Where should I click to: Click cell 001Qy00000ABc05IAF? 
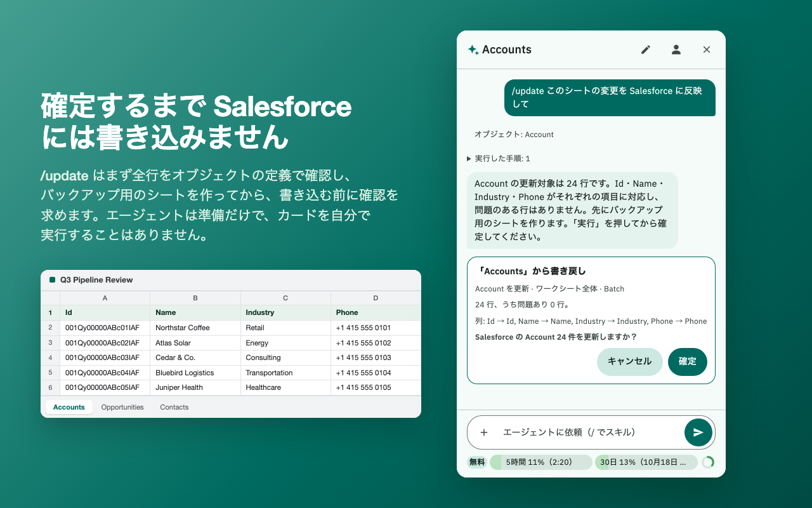(x=105, y=387)
